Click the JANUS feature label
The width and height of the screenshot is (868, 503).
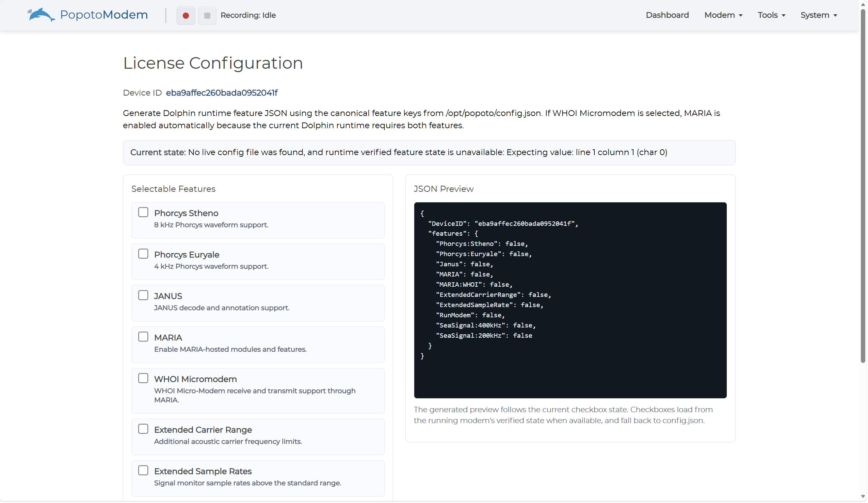(x=168, y=296)
